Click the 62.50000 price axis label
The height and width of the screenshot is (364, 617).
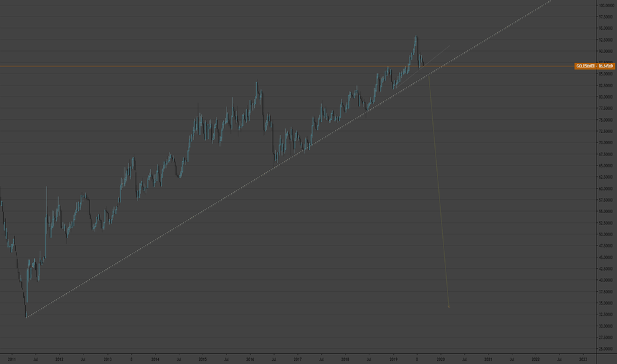(606, 177)
